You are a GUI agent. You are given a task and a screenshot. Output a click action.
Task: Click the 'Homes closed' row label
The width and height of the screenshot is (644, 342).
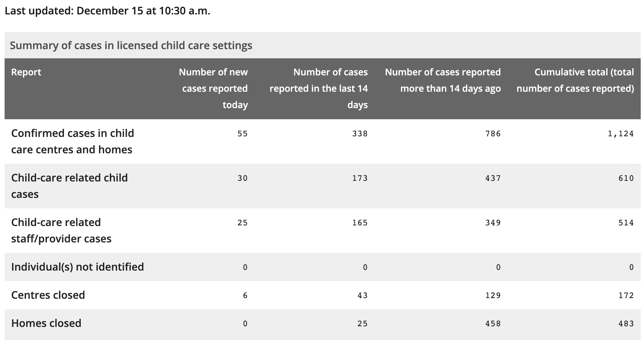coord(46,323)
